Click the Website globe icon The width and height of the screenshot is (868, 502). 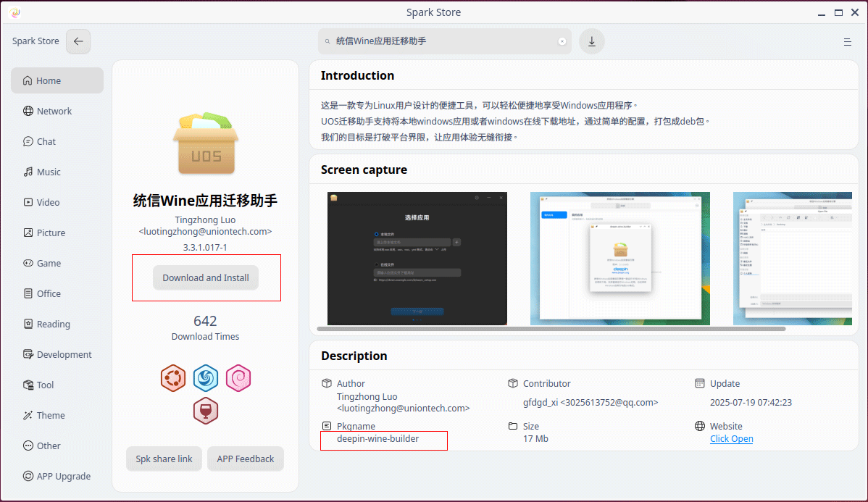click(700, 426)
